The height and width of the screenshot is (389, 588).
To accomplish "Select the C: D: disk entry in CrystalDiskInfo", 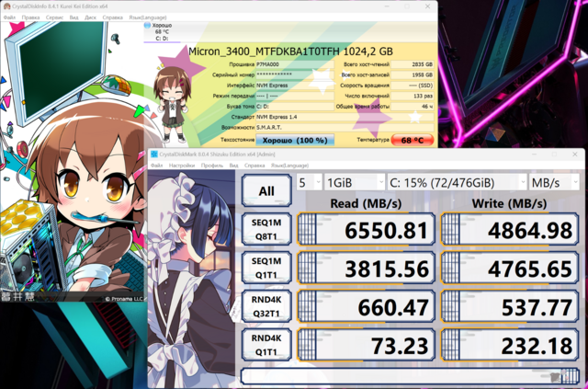I will [x=162, y=32].
